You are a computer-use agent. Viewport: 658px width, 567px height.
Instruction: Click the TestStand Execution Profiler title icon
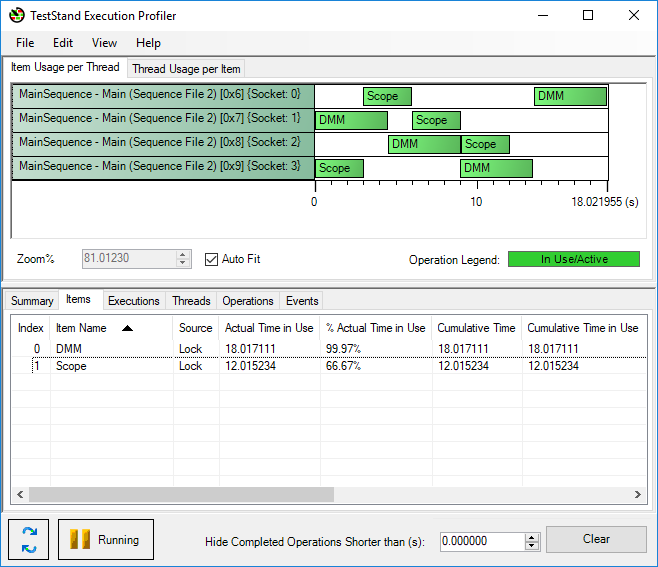click(17, 15)
